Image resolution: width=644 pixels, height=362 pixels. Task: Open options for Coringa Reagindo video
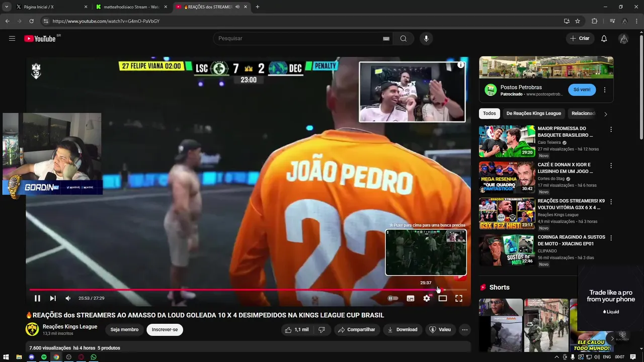pyautogui.click(x=611, y=238)
